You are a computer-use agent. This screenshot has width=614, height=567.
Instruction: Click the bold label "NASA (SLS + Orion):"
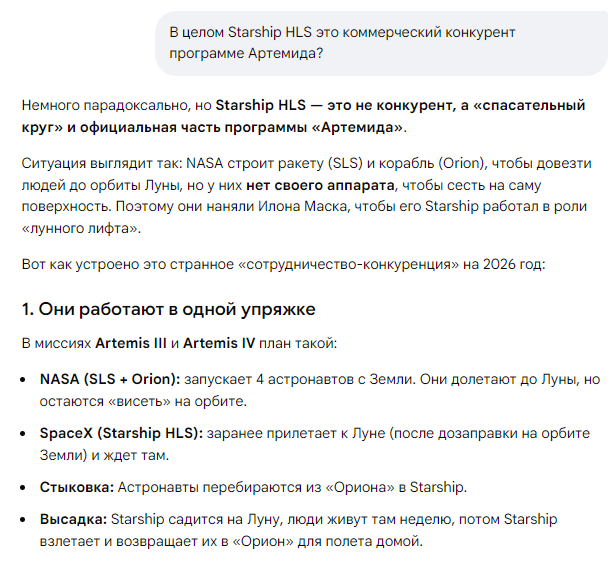click(x=110, y=379)
